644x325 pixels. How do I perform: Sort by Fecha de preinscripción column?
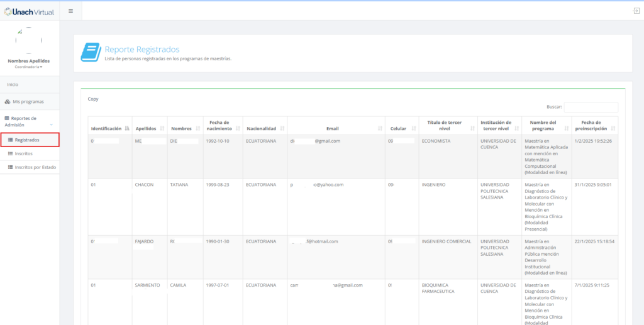pyautogui.click(x=594, y=125)
